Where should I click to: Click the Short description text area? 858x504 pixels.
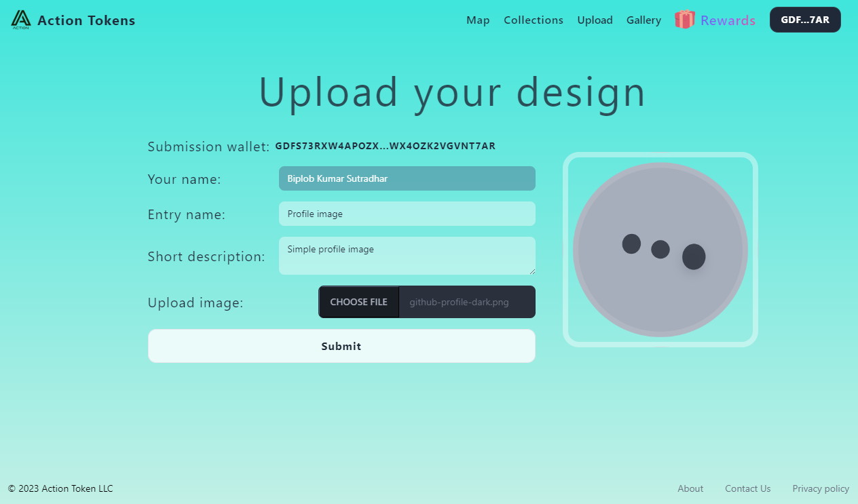tap(407, 256)
